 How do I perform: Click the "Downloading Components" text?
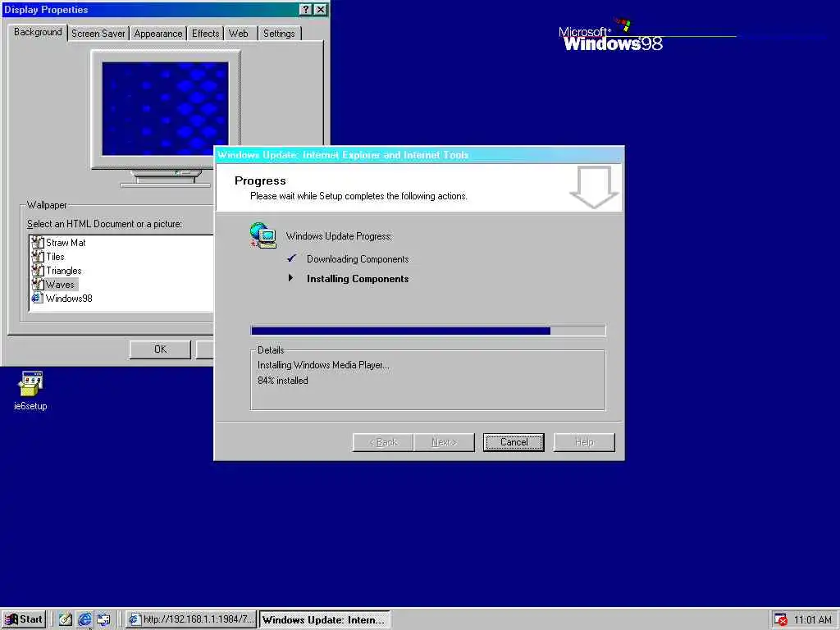coord(358,258)
